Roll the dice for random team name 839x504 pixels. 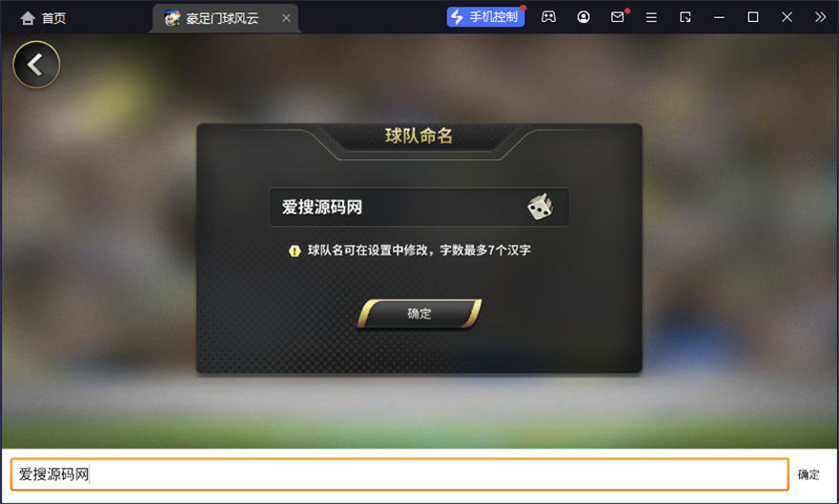540,207
